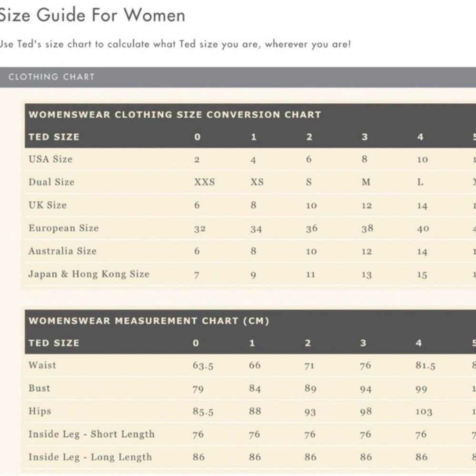The height and width of the screenshot is (476, 476).
Task: Click the Ted's size chart description text
Action: click(x=175, y=44)
